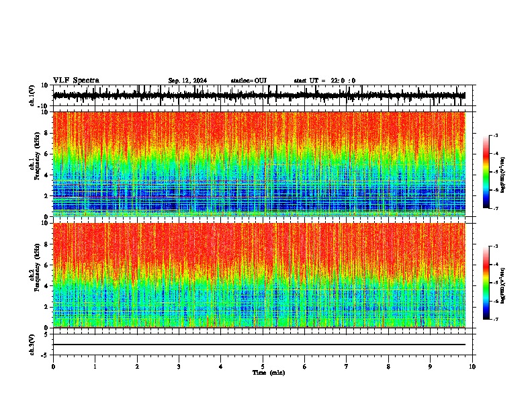The height and width of the screenshot is (411, 532).
Task: Click time axis tick label '3'
Action: click(x=179, y=367)
